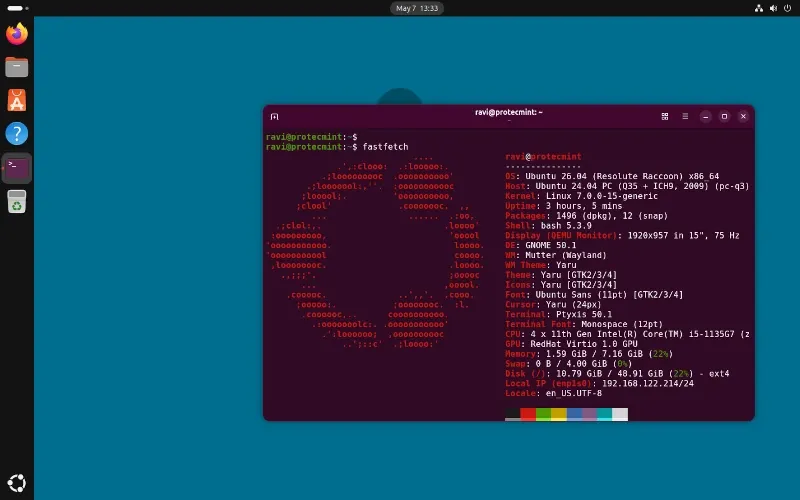The width and height of the screenshot is (800, 500).
Task: Open the Files manager from the dock
Action: (17, 67)
